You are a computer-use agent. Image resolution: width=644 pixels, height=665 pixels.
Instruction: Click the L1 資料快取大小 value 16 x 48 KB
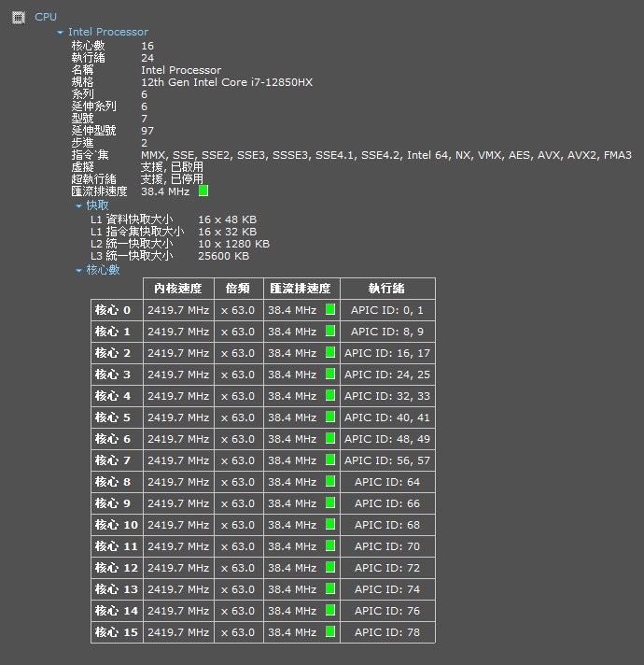coord(228,219)
